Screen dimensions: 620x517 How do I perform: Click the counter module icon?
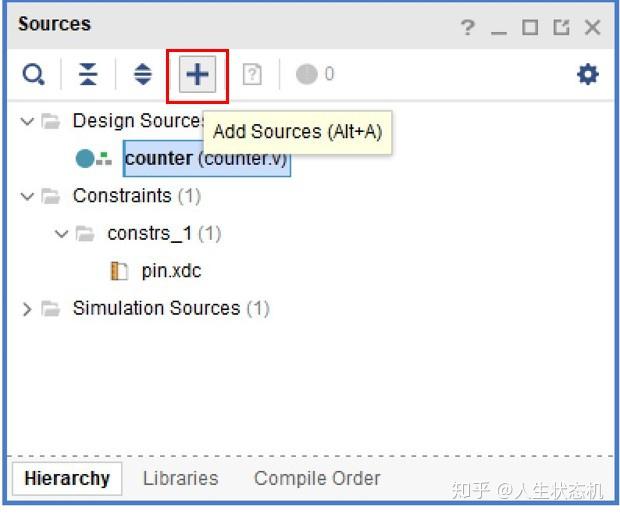[94, 159]
